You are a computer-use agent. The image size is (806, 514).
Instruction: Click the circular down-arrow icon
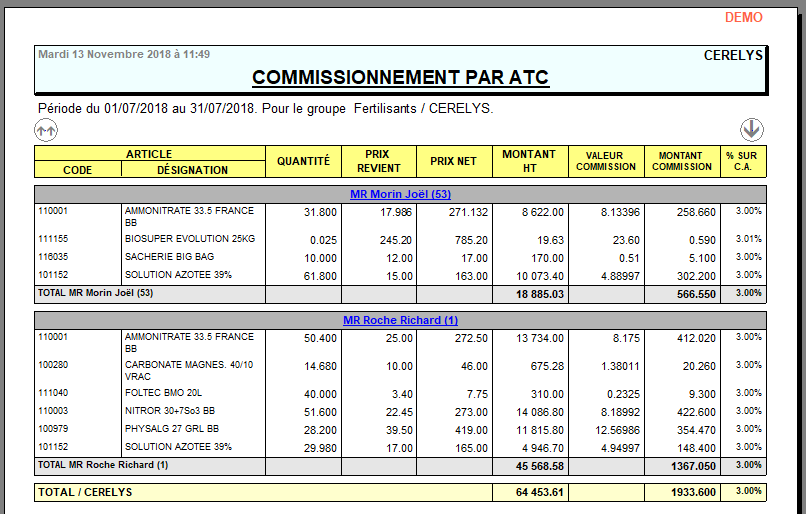[x=752, y=129]
